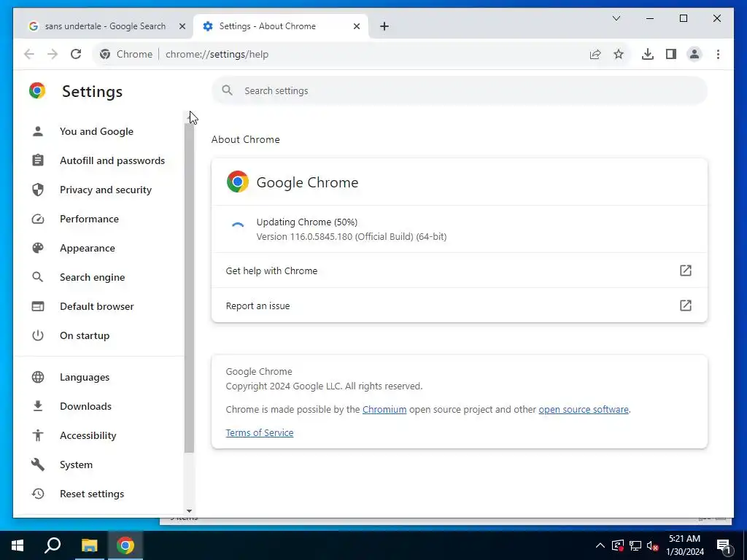The image size is (747, 560).
Task: Click the Chrome site info icon in address bar
Action: (x=105, y=54)
